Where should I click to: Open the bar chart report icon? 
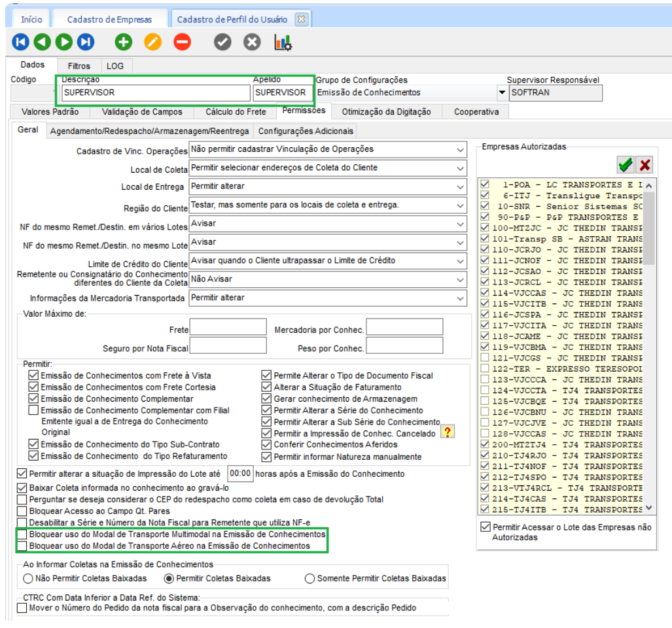[283, 43]
